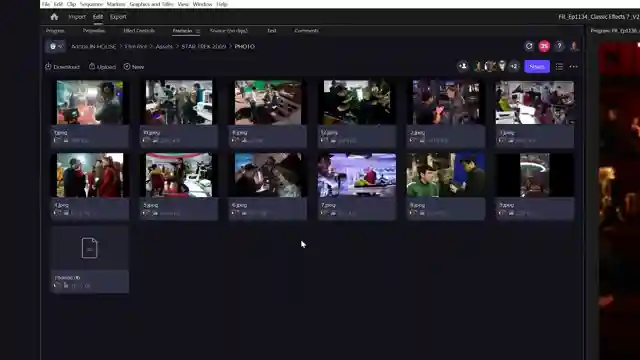This screenshot has height=360, width=640.
Task: Switch to the Import workspace
Action: (x=77, y=17)
